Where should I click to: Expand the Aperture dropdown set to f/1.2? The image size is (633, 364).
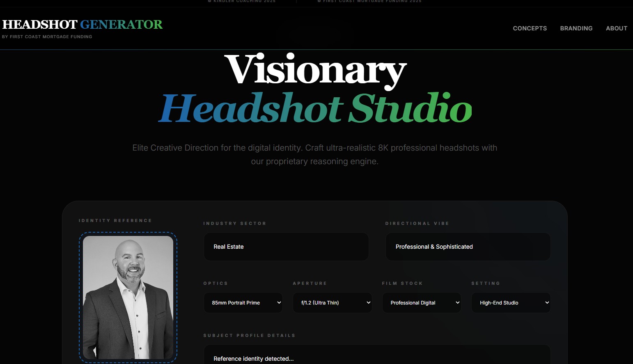tap(333, 303)
